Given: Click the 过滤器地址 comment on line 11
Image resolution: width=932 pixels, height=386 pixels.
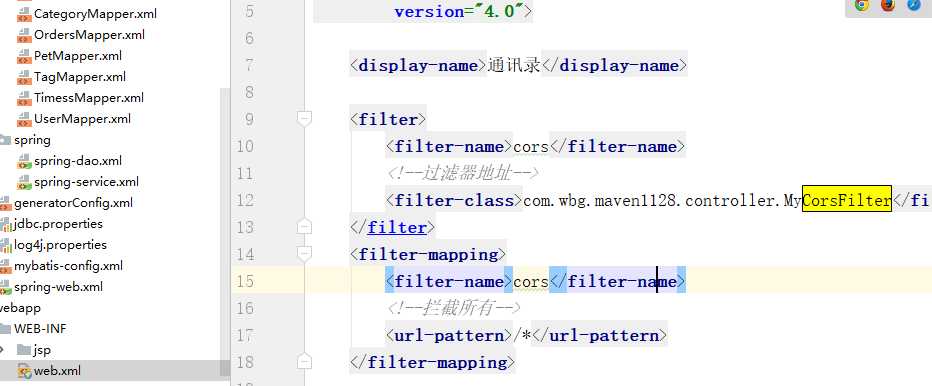Looking at the screenshot, I should coord(462,173).
